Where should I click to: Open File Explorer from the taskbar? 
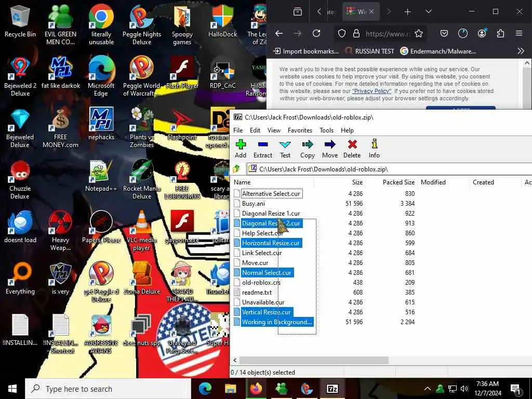click(x=230, y=389)
